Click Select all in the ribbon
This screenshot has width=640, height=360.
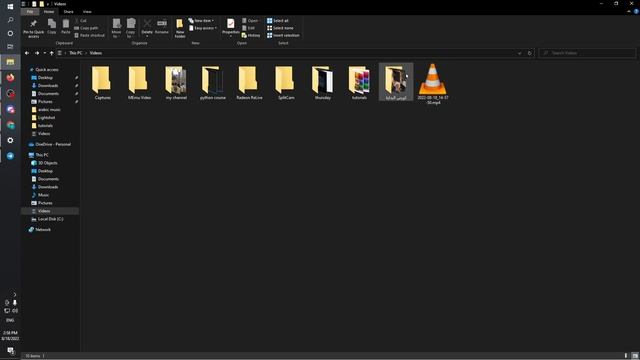pyautogui.click(x=278, y=20)
